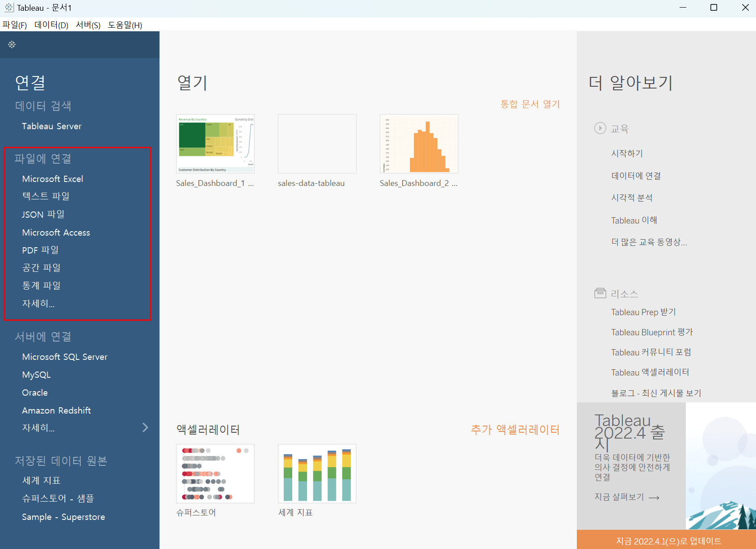Click 자세히... under 파일에 연결
The image size is (756, 549).
(x=38, y=304)
